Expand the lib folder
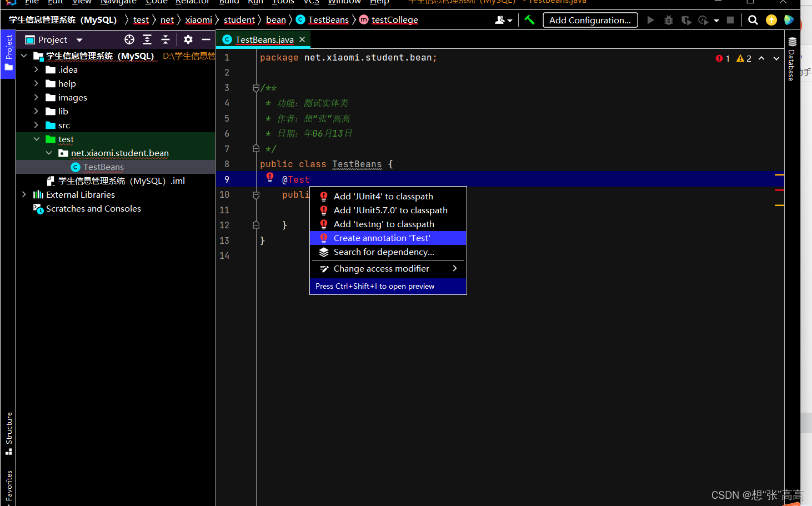 (x=36, y=111)
